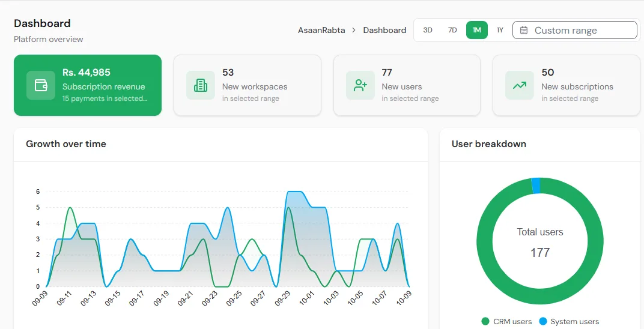Click the breadcrumb chevron after AsaanRabta
Screen dimensions: 644x329
pyautogui.click(x=354, y=31)
